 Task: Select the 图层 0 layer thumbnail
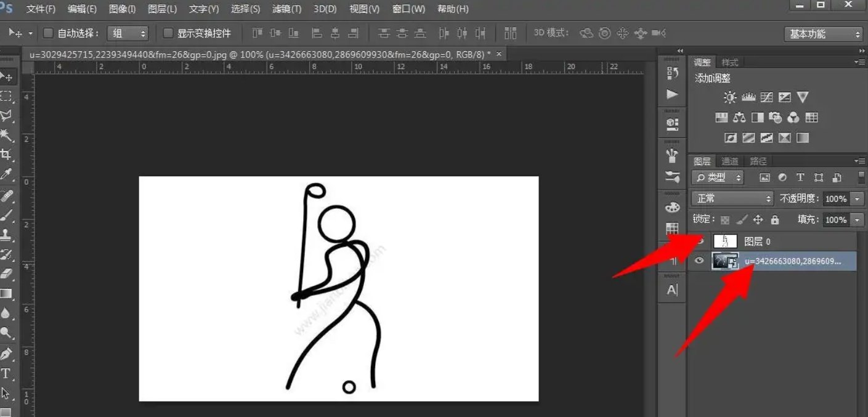click(725, 241)
